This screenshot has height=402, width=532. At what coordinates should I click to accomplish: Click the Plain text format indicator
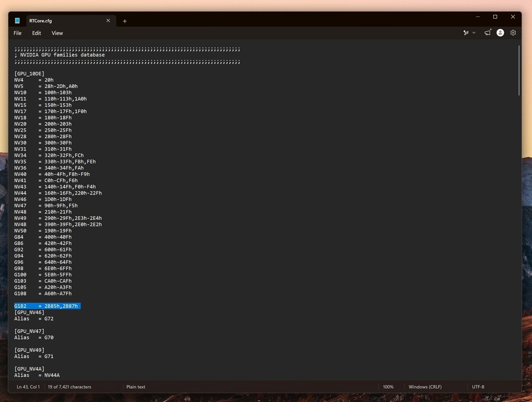point(136,387)
